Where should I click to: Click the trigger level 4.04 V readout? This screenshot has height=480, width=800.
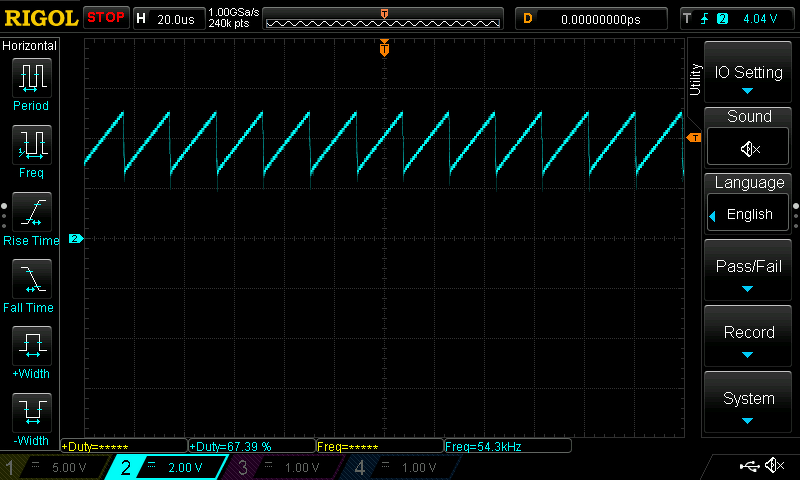[760, 19]
